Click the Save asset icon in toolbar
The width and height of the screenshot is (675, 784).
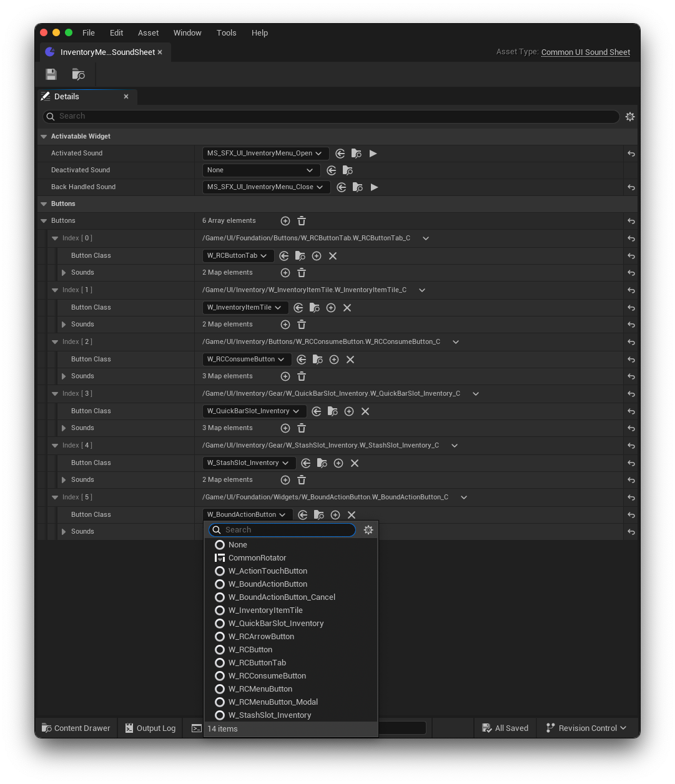pyautogui.click(x=51, y=74)
